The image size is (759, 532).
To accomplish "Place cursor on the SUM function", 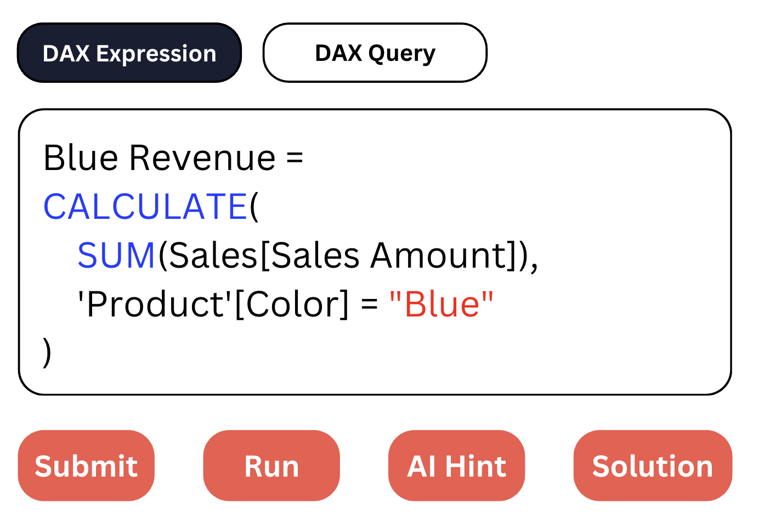I will click(x=116, y=256).
